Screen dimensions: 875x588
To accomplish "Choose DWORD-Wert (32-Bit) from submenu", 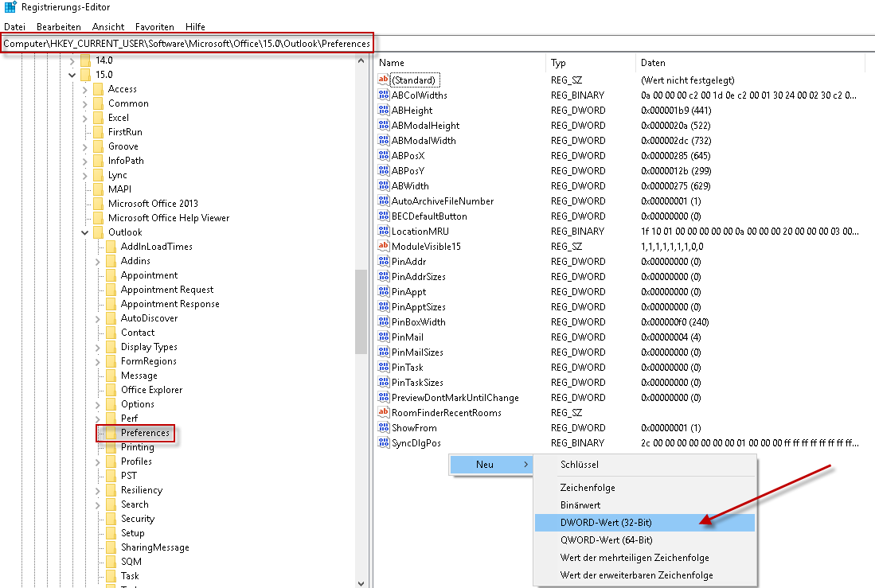I will 645,523.
